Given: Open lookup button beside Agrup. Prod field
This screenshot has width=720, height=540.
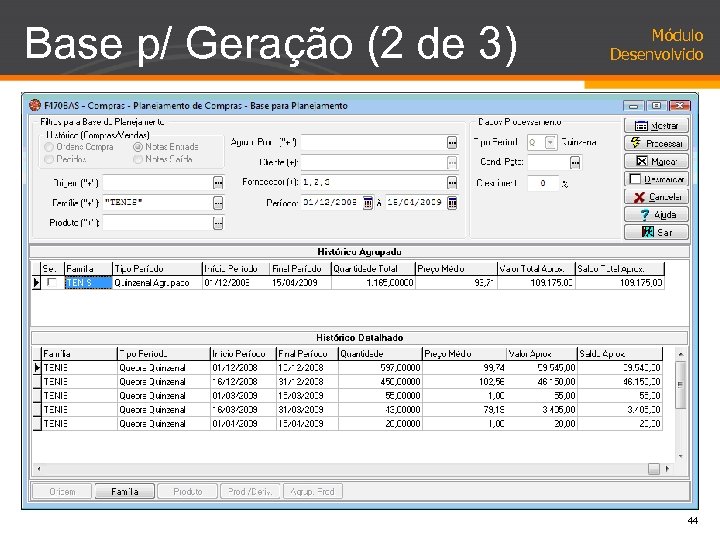Looking at the screenshot, I should tap(452, 142).
